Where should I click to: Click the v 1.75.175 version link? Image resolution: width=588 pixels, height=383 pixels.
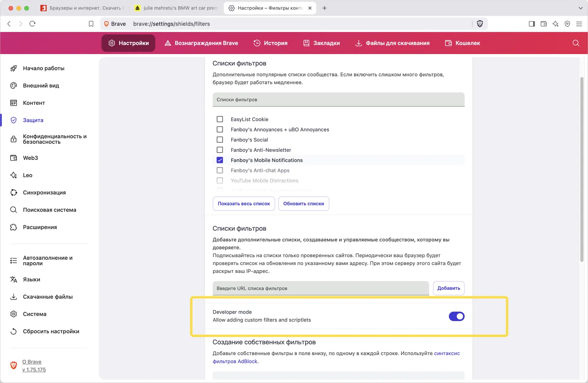[34, 370]
